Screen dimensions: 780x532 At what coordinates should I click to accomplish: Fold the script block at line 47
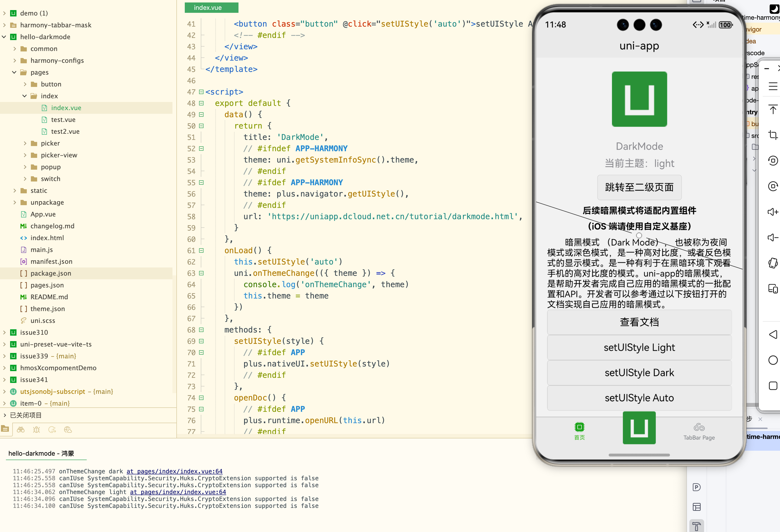(201, 92)
